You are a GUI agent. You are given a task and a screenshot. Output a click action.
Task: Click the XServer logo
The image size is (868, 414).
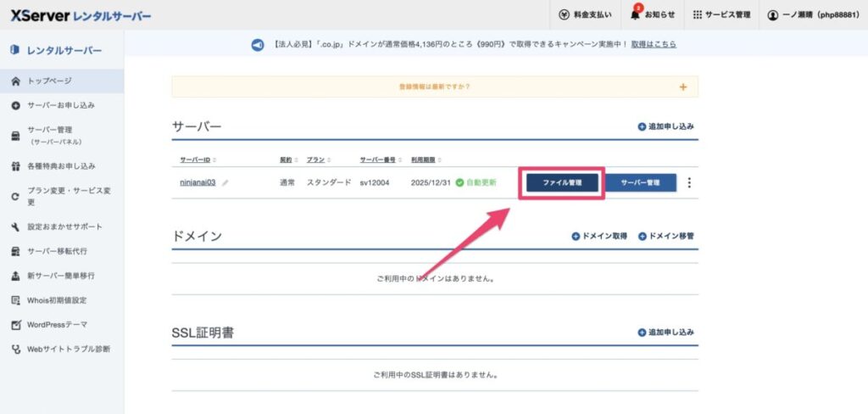pyautogui.click(x=81, y=15)
